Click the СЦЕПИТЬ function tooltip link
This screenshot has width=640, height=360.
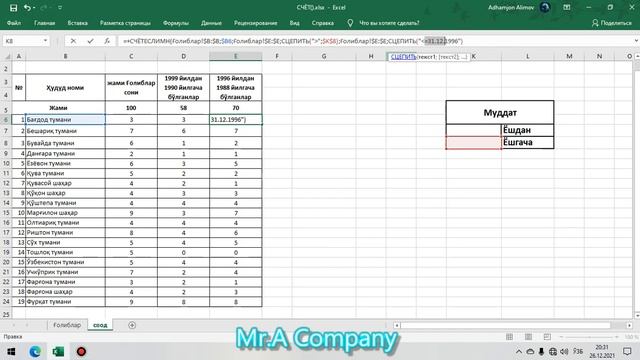403,57
